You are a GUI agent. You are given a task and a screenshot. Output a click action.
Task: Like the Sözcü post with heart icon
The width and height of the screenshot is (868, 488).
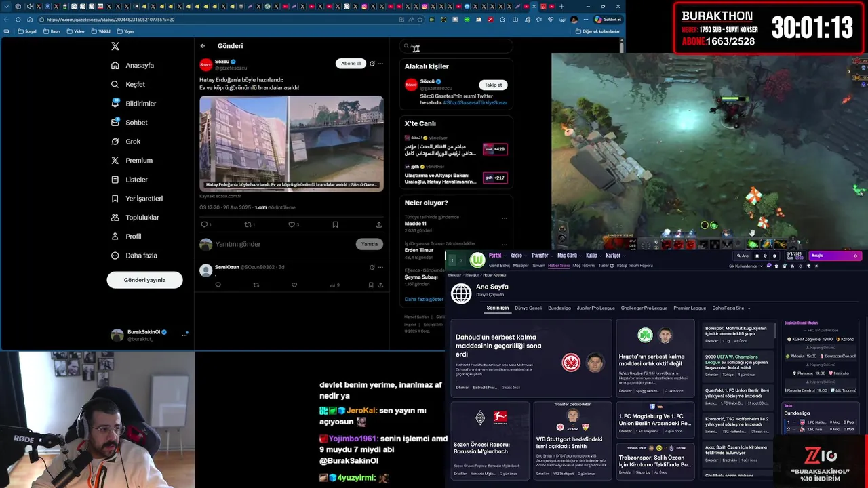[x=292, y=224]
